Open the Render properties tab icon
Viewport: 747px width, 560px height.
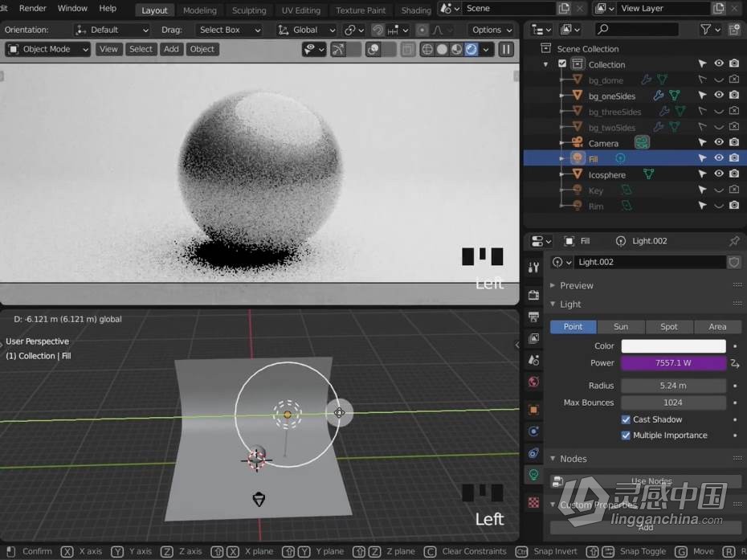533,295
